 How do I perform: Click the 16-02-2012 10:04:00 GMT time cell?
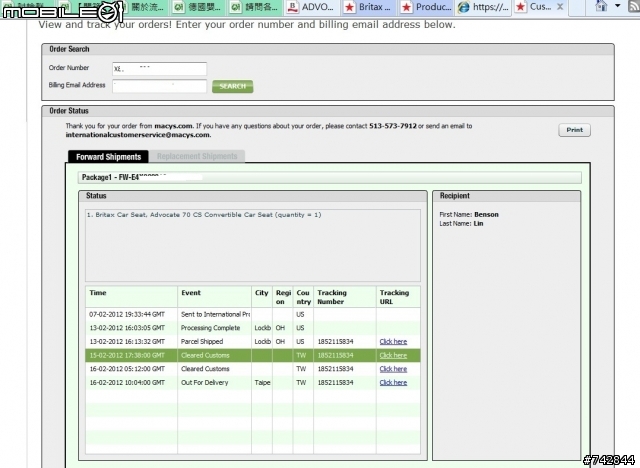(131, 382)
